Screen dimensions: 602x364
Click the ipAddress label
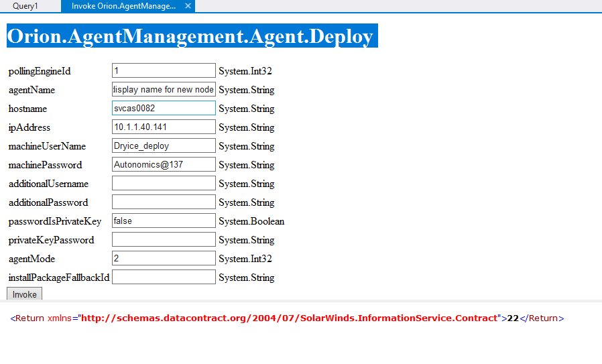coord(29,127)
